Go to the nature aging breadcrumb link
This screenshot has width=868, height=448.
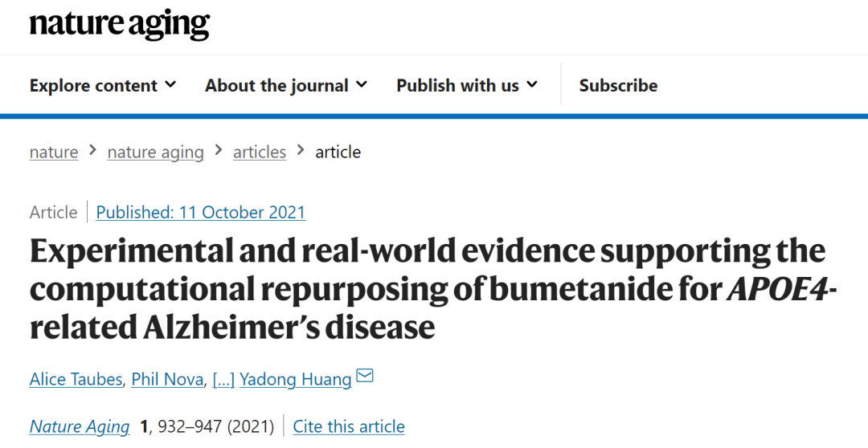coord(156,152)
